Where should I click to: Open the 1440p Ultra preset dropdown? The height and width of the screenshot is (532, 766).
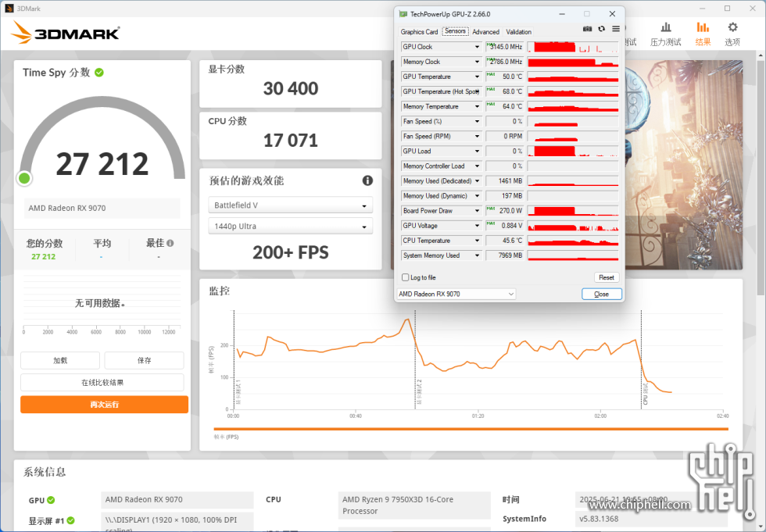pos(291,227)
